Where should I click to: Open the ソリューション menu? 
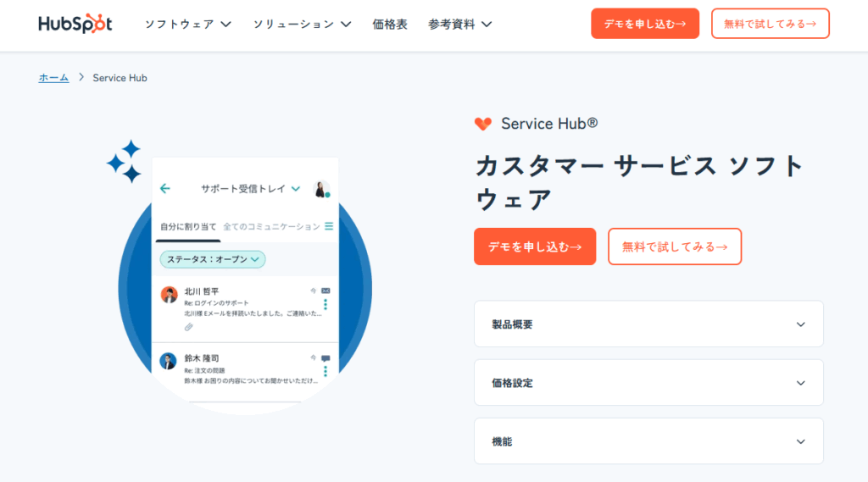tap(303, 25)
